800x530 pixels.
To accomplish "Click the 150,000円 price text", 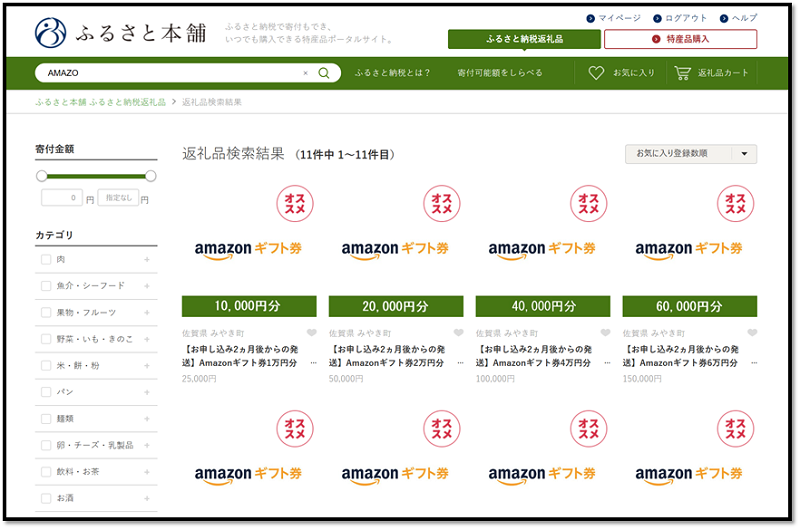I will pos(642,379).
